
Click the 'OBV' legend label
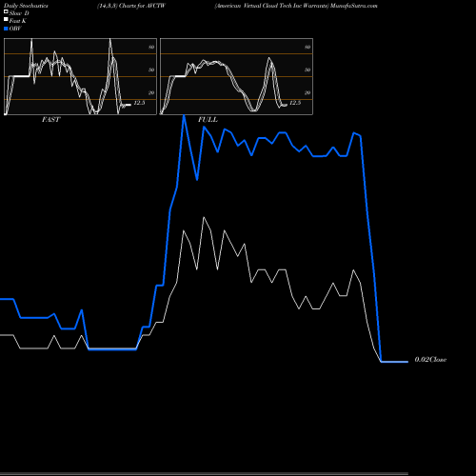point(15,29)
